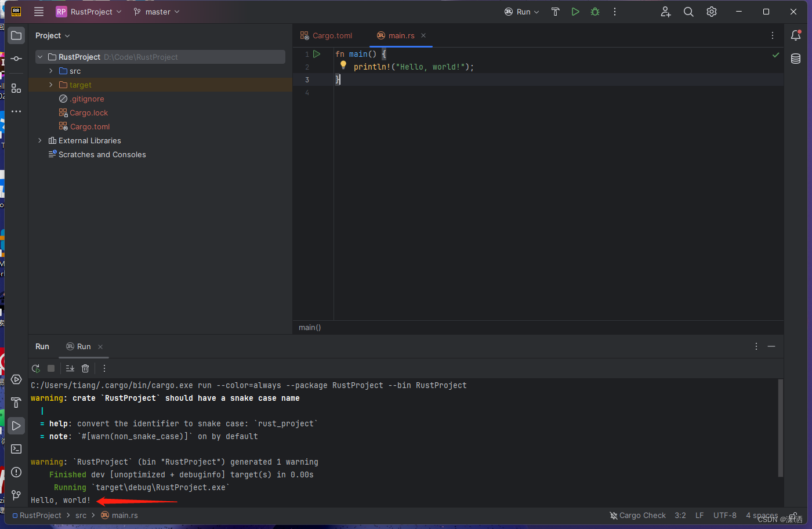Run the project with green play button
Screen dimensions: 812x529
click(575, 12)
